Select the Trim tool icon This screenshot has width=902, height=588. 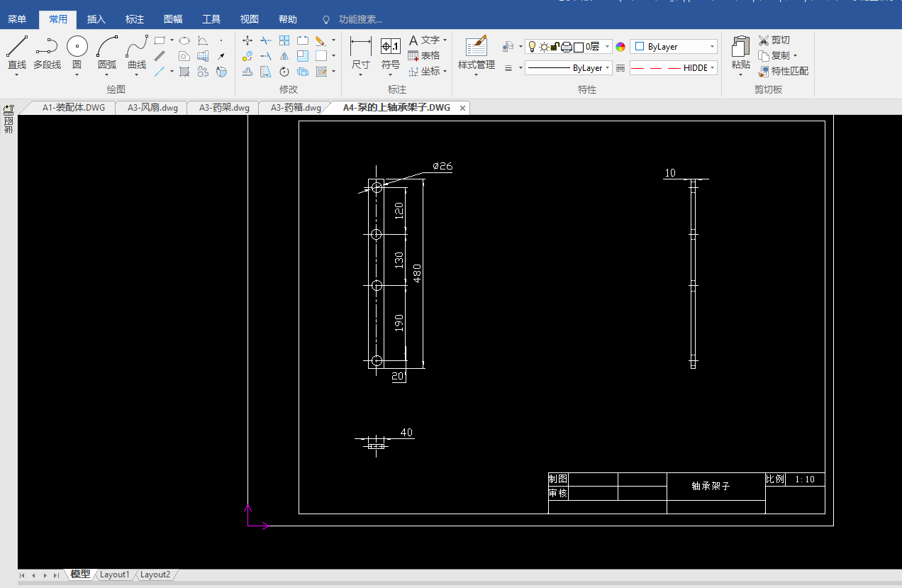coord(266,40)
